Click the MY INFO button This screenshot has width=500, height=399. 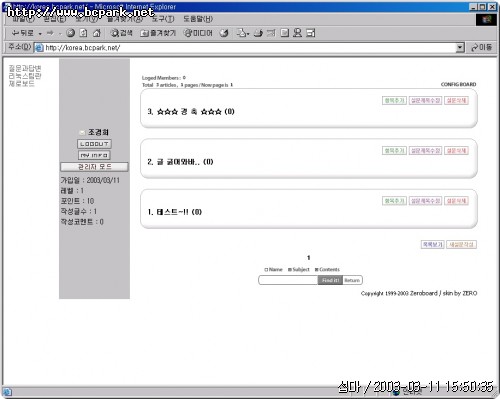coord(94,155)
